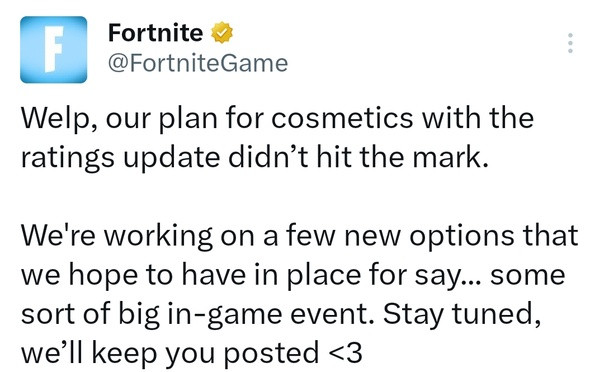Click the white F letter in avatar
This screenshot has width=604, height=372.
[53, 50]
